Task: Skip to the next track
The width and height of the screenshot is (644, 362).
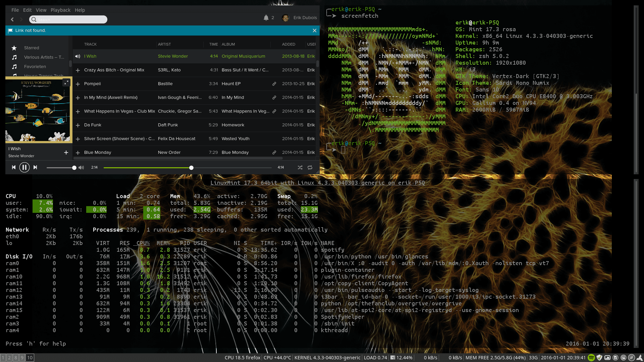Action: [x=35, y=167]
